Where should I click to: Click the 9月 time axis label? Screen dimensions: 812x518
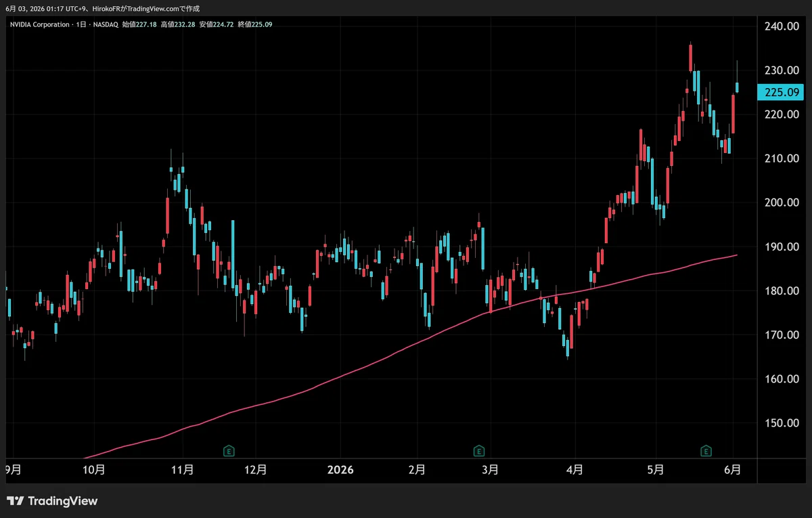click(13, 469)
